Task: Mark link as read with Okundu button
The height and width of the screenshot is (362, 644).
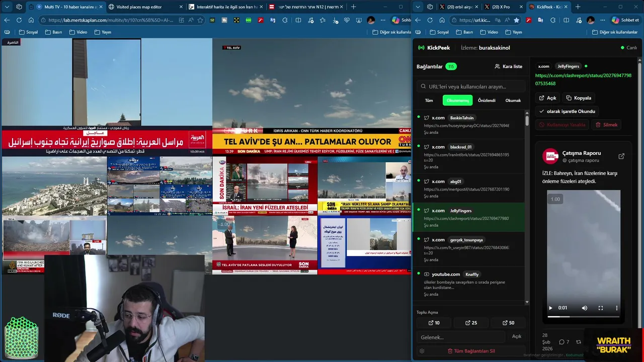Action: click(x=568, y=111)
